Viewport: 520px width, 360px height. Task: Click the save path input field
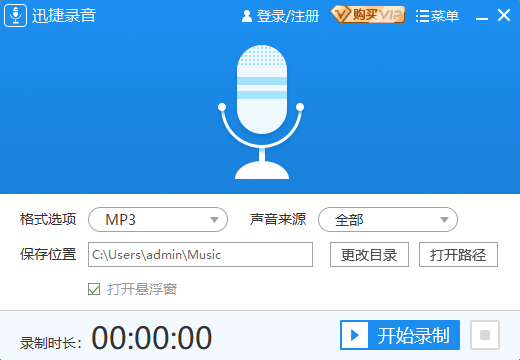(200, 255)
